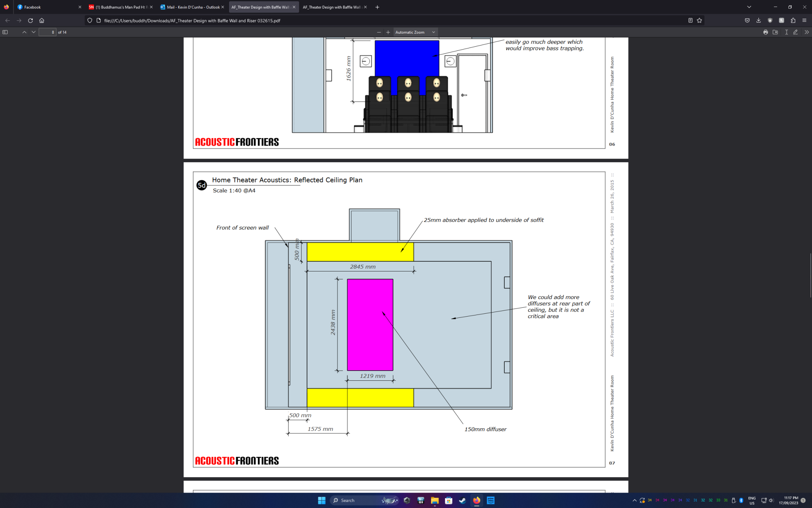Toggle the PDF sidebar panel

5,32
